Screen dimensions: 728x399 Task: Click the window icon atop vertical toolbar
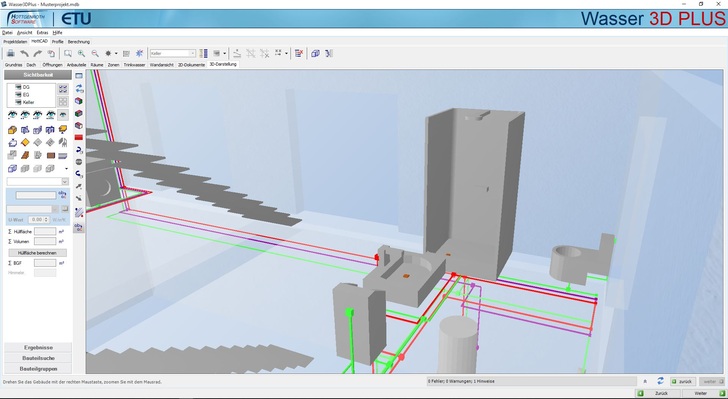79,76
